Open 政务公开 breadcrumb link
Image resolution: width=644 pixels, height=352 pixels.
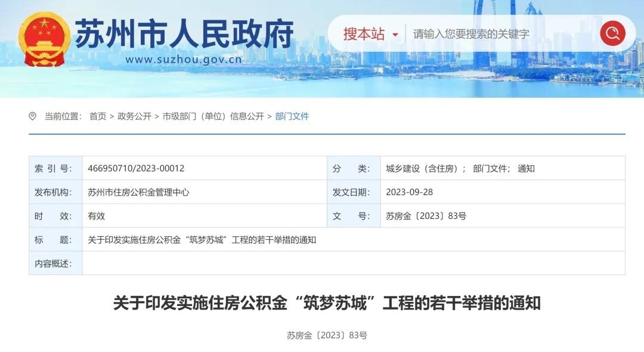[x=134, y=116]
